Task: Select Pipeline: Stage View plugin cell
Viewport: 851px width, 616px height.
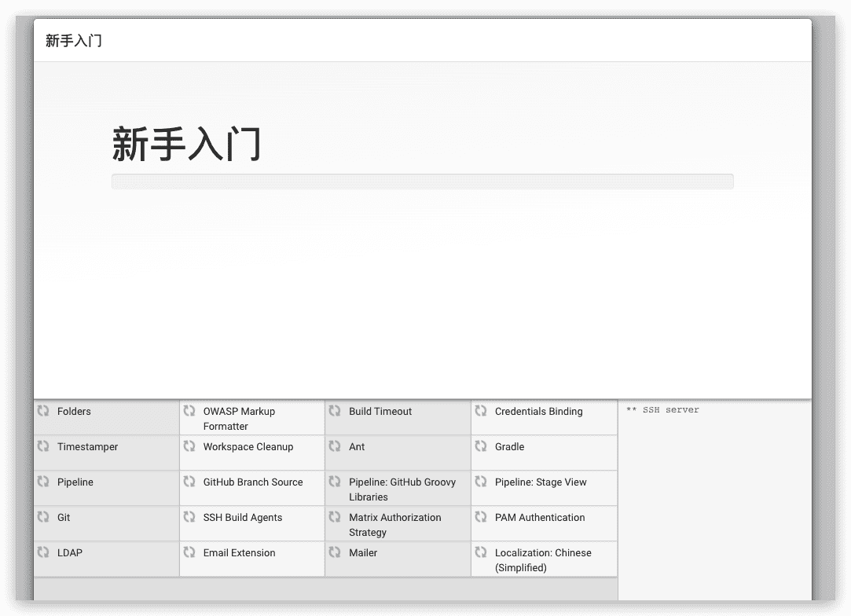Action: pyautogui.click(x=541, y=482)
